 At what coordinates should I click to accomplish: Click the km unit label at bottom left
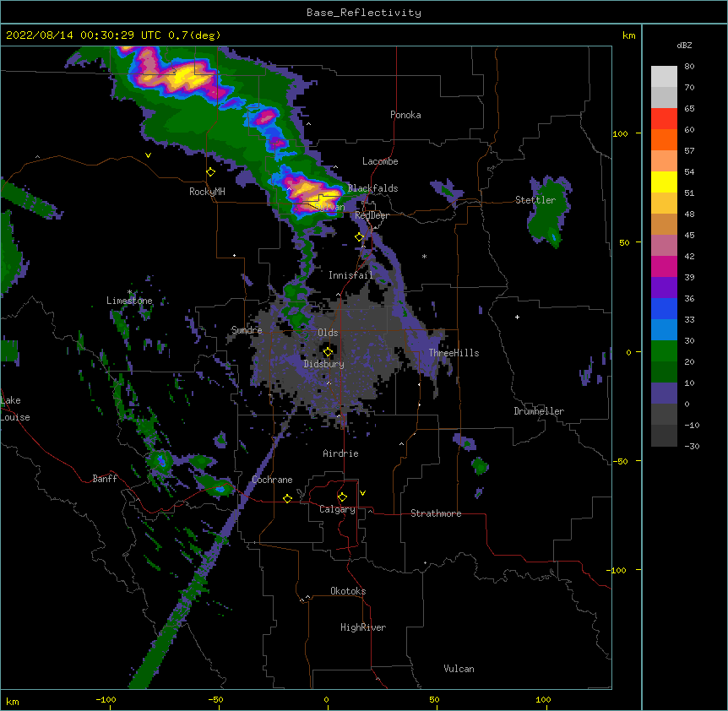pos(13,702)
